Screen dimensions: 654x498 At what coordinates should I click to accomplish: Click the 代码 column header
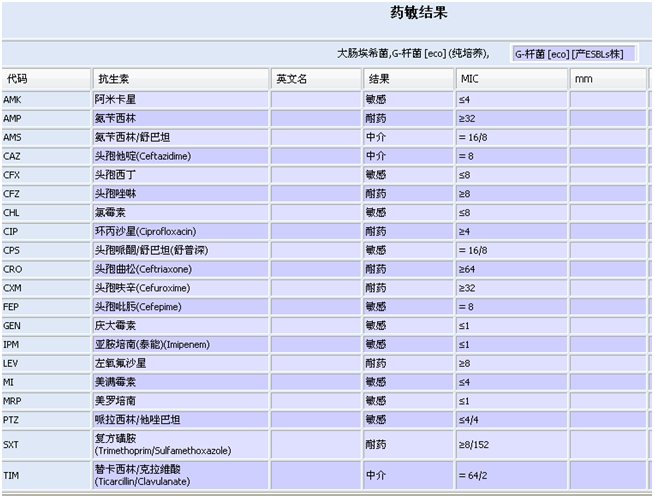[x=45, y=78]
